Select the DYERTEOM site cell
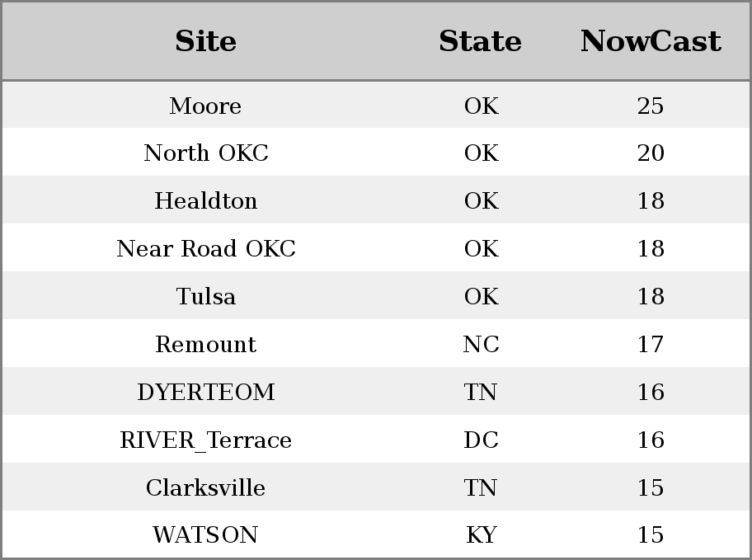 [206, 392]
